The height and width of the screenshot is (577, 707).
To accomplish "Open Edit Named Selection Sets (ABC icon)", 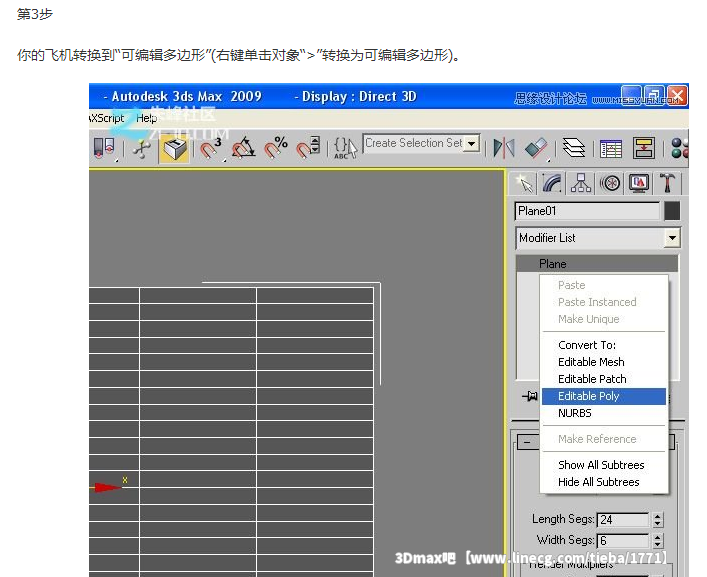I will pos(345,148).
